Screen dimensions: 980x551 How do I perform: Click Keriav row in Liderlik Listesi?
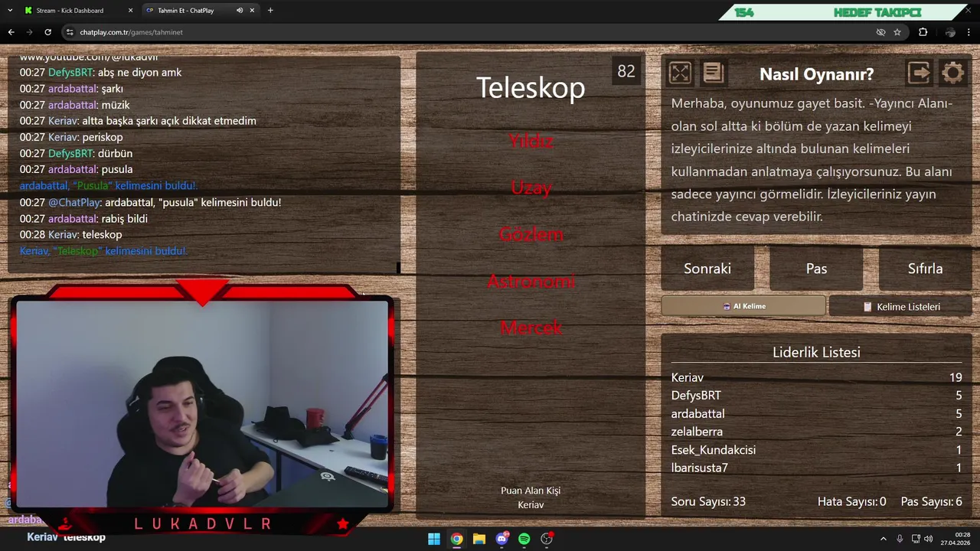point(816,377)
